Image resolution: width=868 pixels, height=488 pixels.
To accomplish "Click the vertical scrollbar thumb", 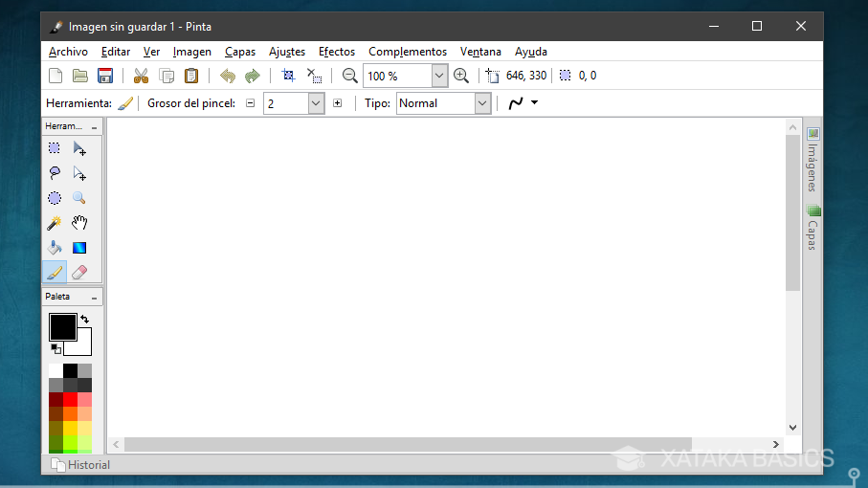I will [x=792, y=212].
